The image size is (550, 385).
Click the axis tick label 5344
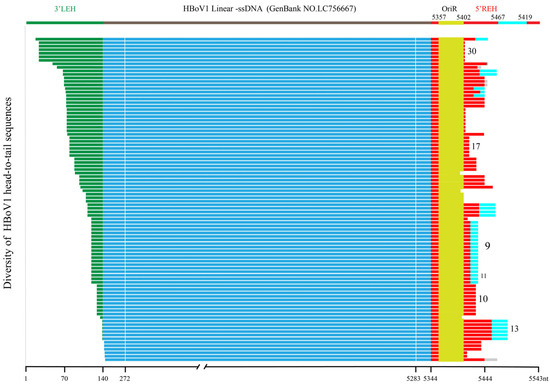pos(430,379)
